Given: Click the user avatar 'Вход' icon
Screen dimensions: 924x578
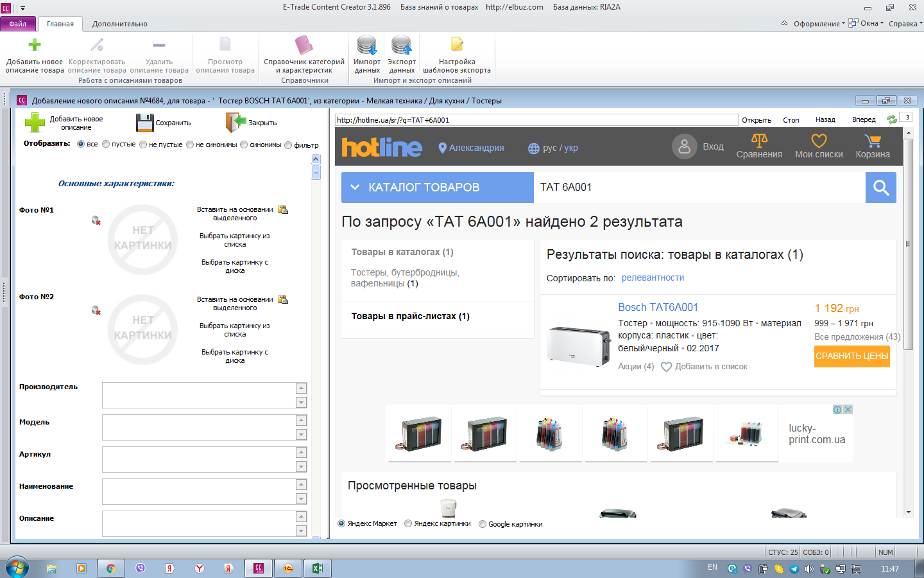Looking at the screenshot, I should tap(685, 147).
